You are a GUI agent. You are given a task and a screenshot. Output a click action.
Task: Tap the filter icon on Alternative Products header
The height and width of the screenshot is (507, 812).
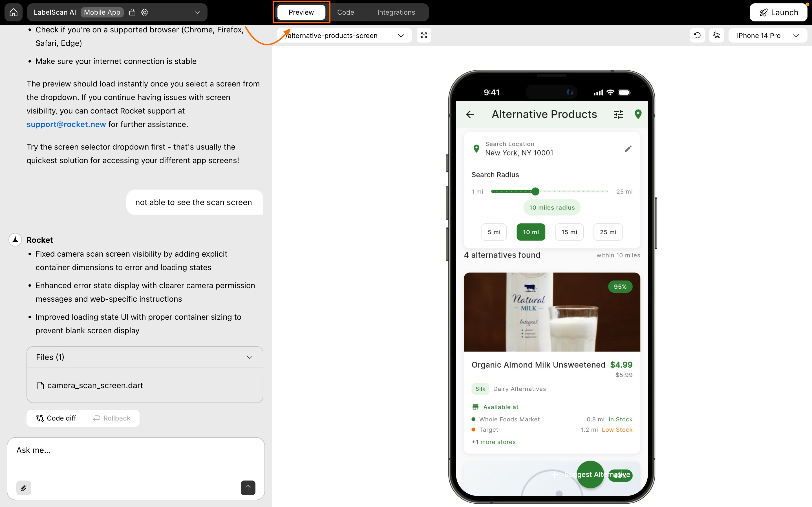(618, 114)
